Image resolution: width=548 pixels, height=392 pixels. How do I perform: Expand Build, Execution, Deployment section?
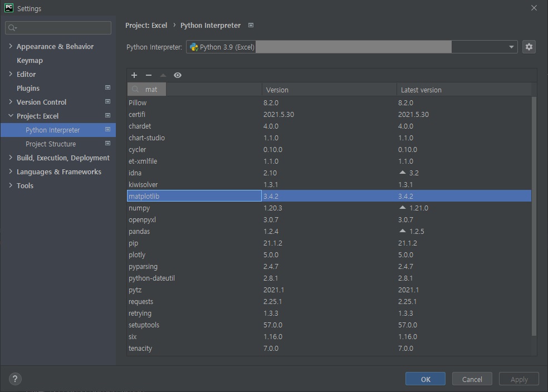[x=11, y=158]
